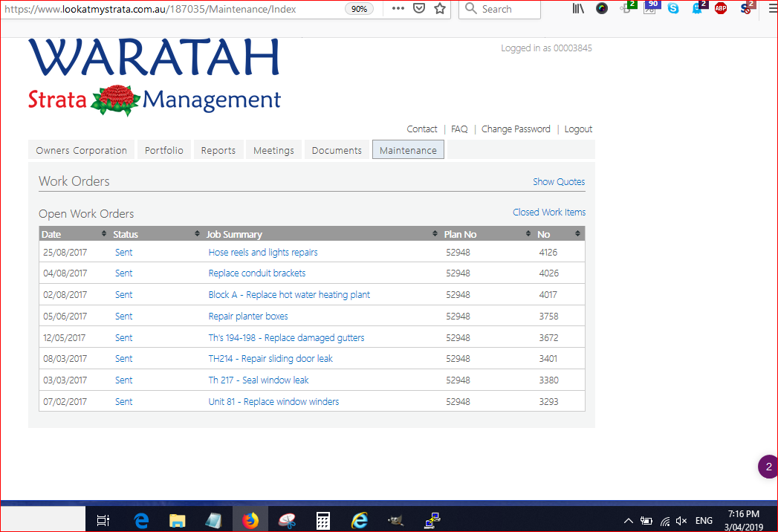Click the Contact link
This screenshot has width=778, height=532.
pyautogui.click(x=422, y=129)
